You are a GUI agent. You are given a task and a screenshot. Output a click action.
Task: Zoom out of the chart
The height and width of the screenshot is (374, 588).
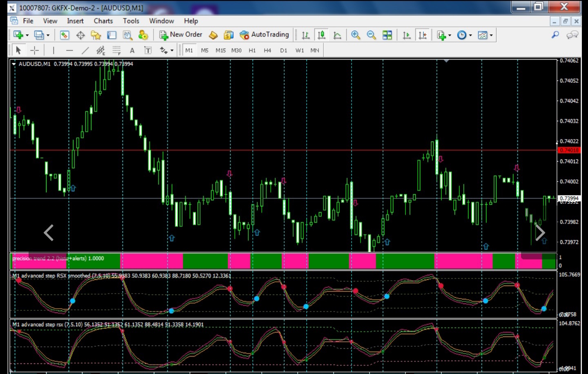371,35
